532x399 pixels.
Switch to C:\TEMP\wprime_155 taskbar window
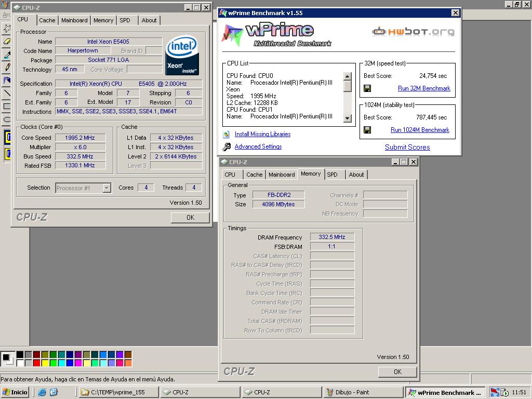[x=119, y=392]
